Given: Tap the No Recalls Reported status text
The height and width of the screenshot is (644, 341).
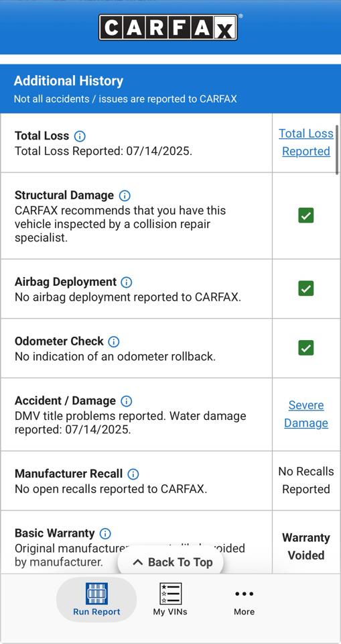Looking at the screenshot, I should coord(306,480).
